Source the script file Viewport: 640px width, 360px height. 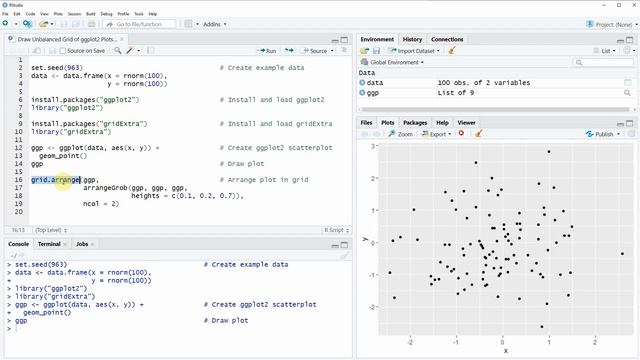(314, 51)
